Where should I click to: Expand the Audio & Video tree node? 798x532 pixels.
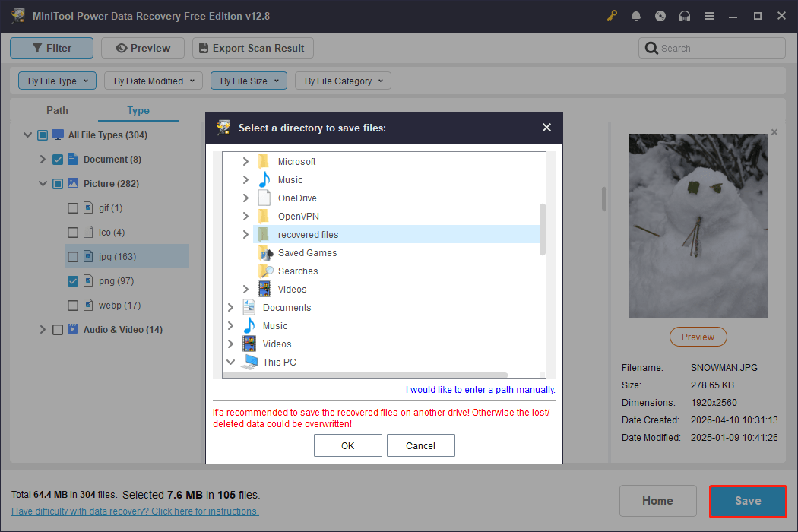43,329
